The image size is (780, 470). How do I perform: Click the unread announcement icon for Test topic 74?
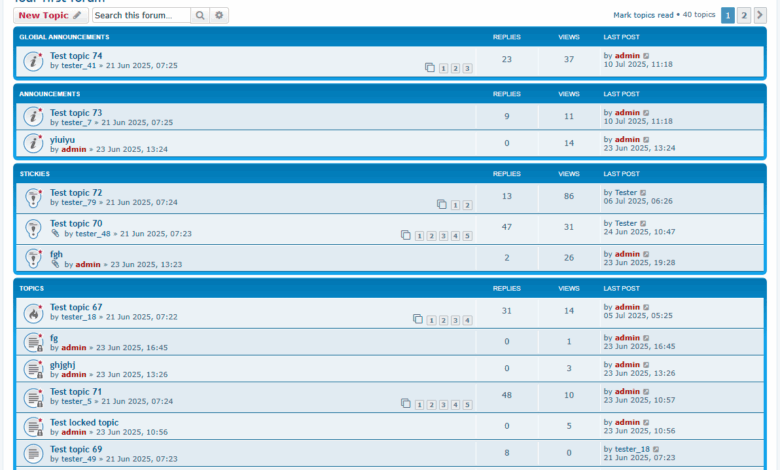[33, 61]
